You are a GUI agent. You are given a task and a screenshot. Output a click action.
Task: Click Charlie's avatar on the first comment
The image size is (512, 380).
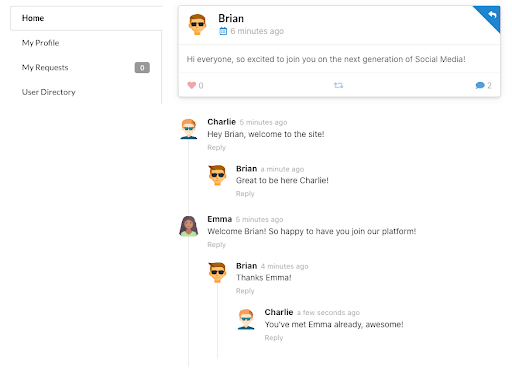189,129
